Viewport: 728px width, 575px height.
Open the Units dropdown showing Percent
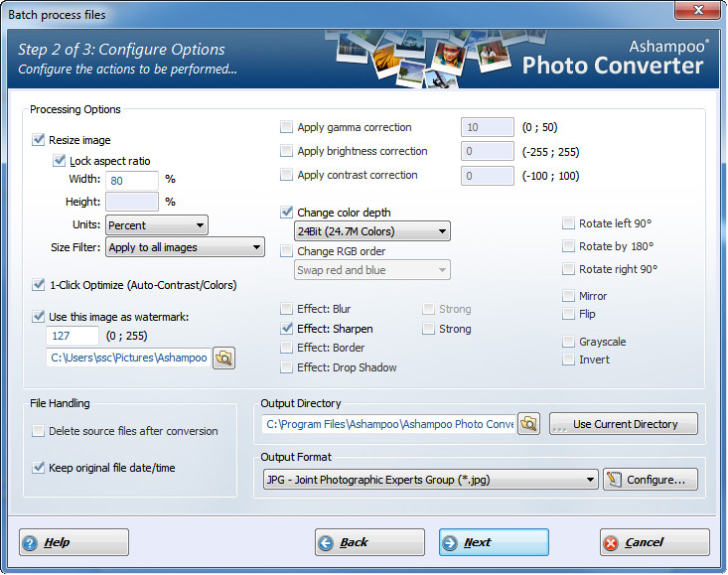click(157, 225)
